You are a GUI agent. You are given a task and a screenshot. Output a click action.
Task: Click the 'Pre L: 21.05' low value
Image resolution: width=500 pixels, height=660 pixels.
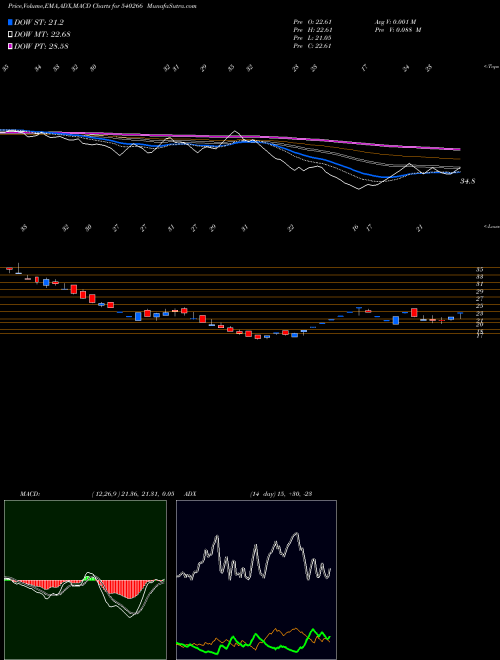coord(312,38)
